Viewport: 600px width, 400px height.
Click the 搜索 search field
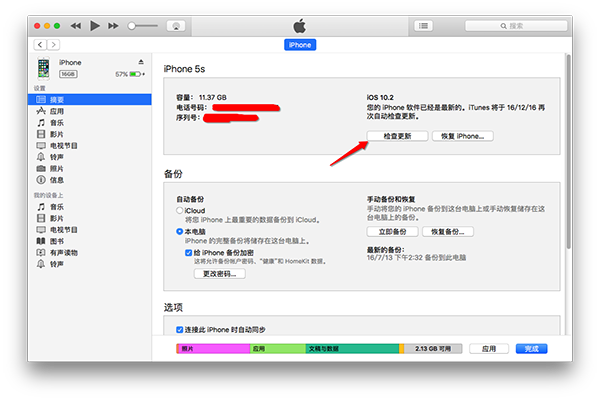516,26
